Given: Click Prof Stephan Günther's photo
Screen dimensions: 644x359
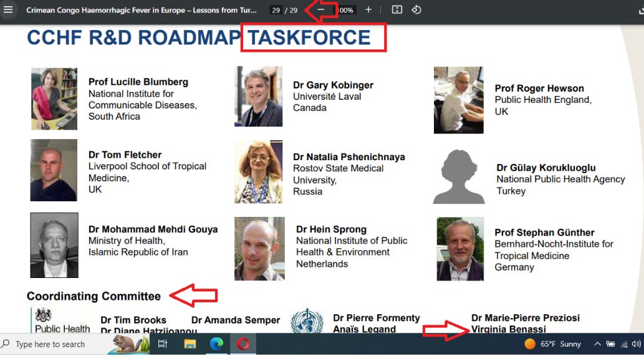Looking at the screenshot, I should click(460, 249).
